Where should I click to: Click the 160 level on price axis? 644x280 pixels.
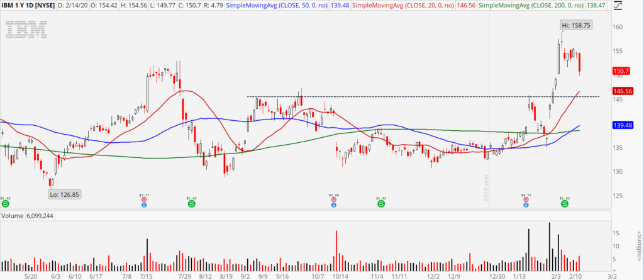pos(619,26)
